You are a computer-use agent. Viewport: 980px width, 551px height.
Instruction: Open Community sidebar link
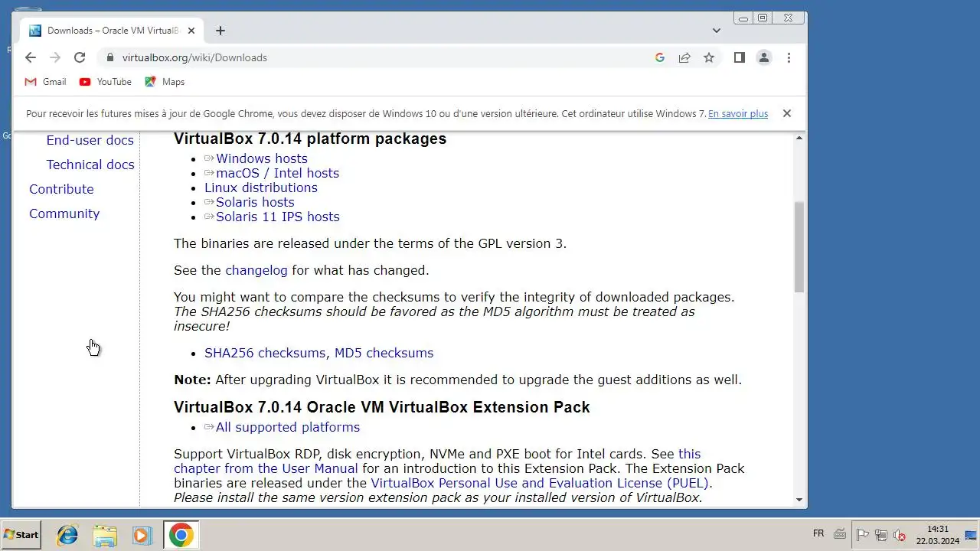(64, 214)
